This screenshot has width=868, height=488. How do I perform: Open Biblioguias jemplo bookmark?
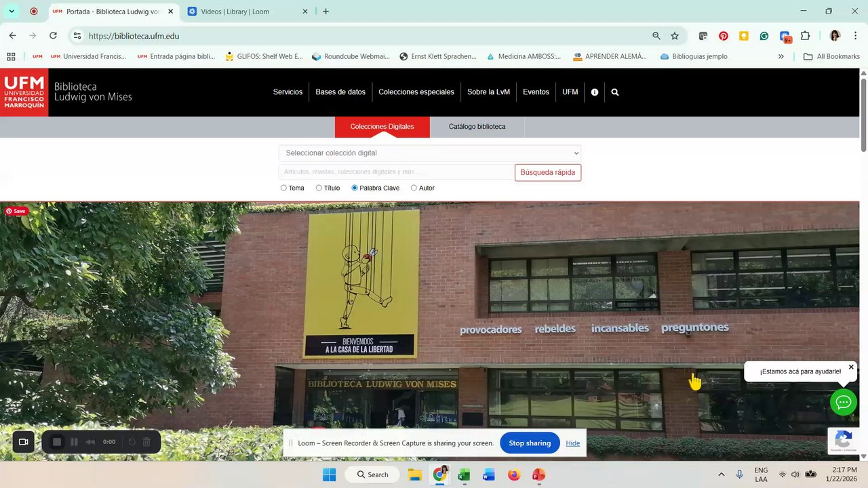(693, 56)
